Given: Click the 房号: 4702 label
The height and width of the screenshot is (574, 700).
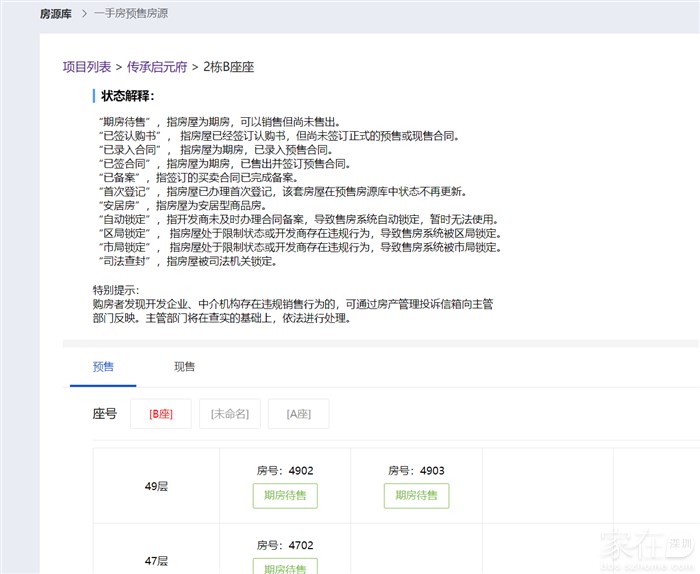Looking at the screenshot, I should (285, 545).
